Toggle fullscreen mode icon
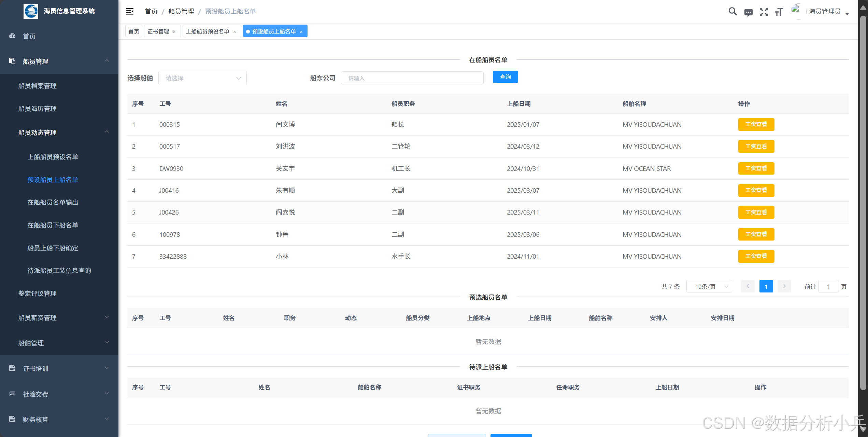This screenshot has width=868, height=437. pyautogui.click(x=764, y=12)
